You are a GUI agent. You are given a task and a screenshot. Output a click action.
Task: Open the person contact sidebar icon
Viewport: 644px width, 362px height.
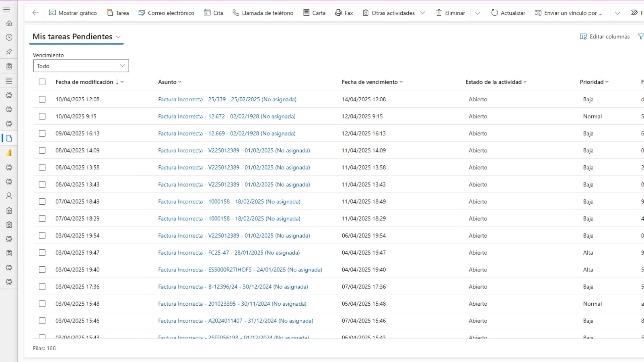[9, 196]
